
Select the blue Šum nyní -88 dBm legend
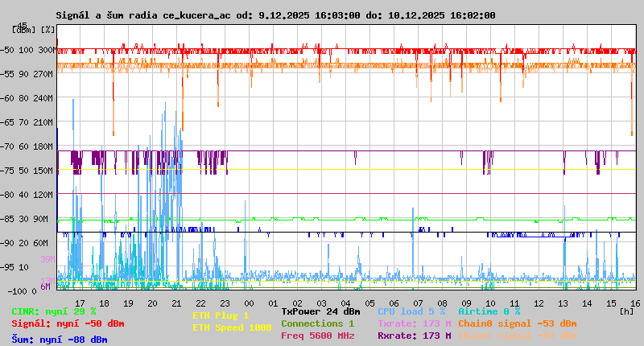(x=60, y=340)
